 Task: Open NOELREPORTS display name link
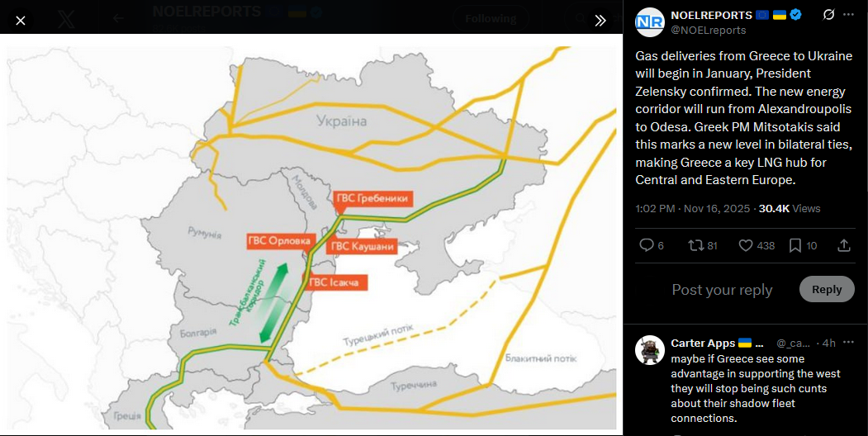pyautogui.click(x=711, y=15)
